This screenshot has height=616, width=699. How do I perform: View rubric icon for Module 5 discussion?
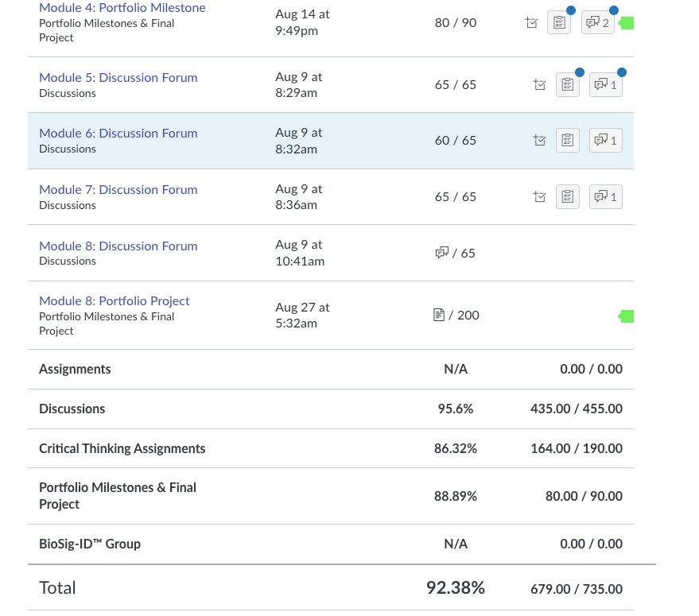coord(567,84)
